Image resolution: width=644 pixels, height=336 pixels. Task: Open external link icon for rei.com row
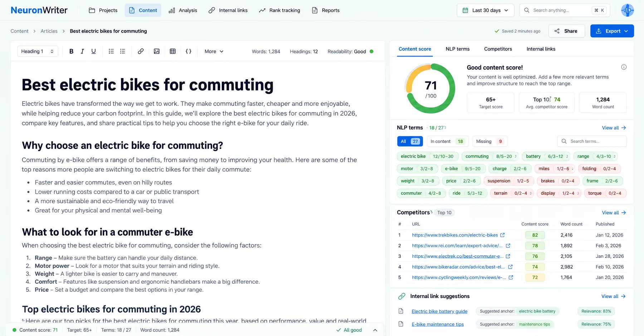point(508,246)
